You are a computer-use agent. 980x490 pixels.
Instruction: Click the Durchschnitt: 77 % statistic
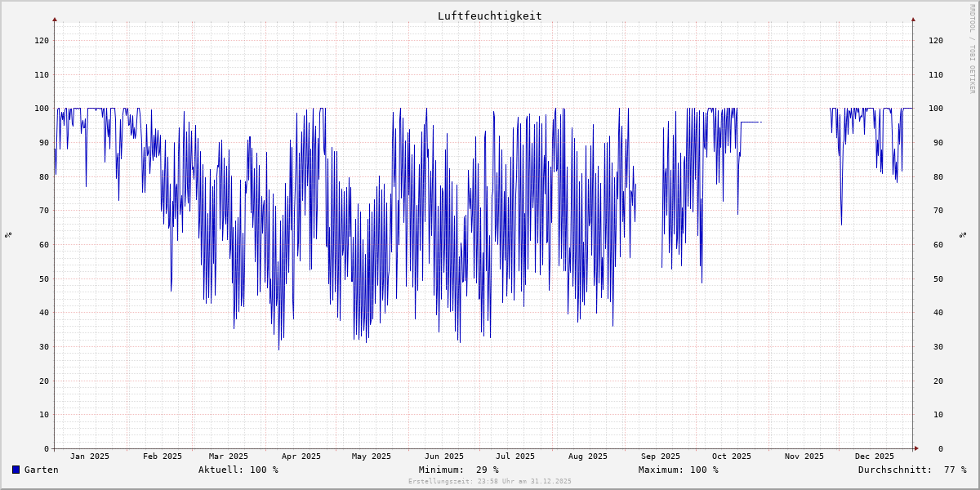(911, 470)
